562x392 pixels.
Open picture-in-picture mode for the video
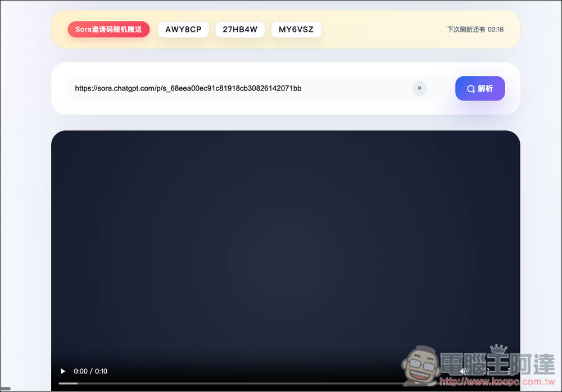tap(486, 371)
